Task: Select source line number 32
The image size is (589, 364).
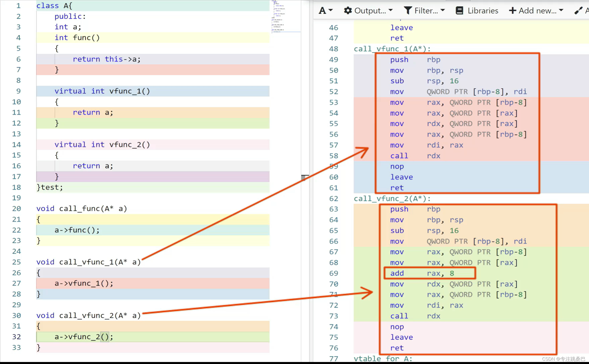Action: pos(16,337)
